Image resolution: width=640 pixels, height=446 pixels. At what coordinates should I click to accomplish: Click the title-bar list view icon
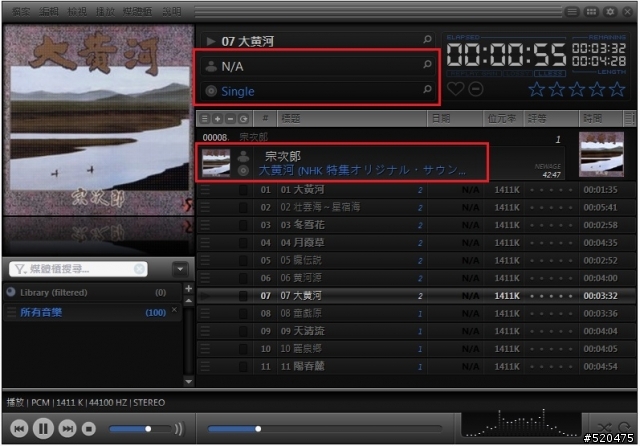click(572, 12)
